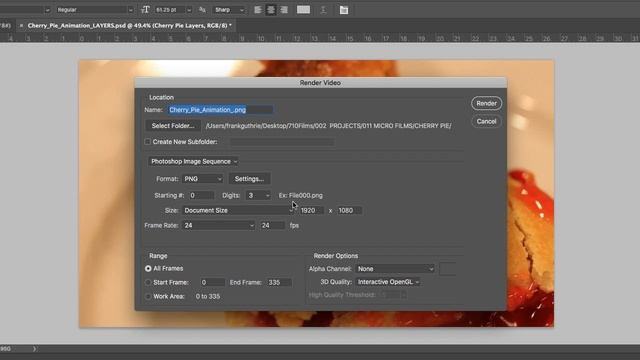
Task: Click the font size icon
Action: click(145, 9)
